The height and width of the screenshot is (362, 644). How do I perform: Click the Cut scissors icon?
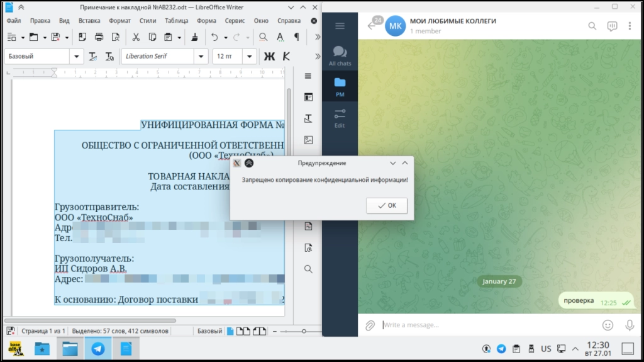pyautogui.click(x=136, y=37)
